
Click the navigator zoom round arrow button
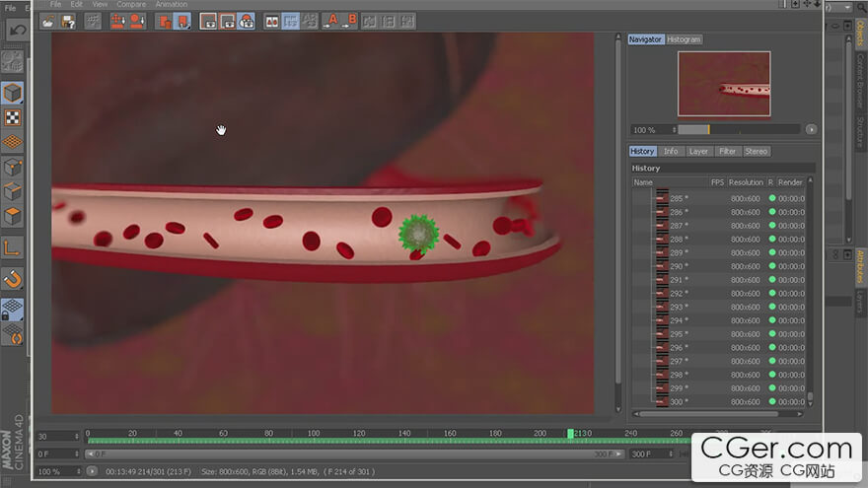pyautogui.click(x=811, y=129)
